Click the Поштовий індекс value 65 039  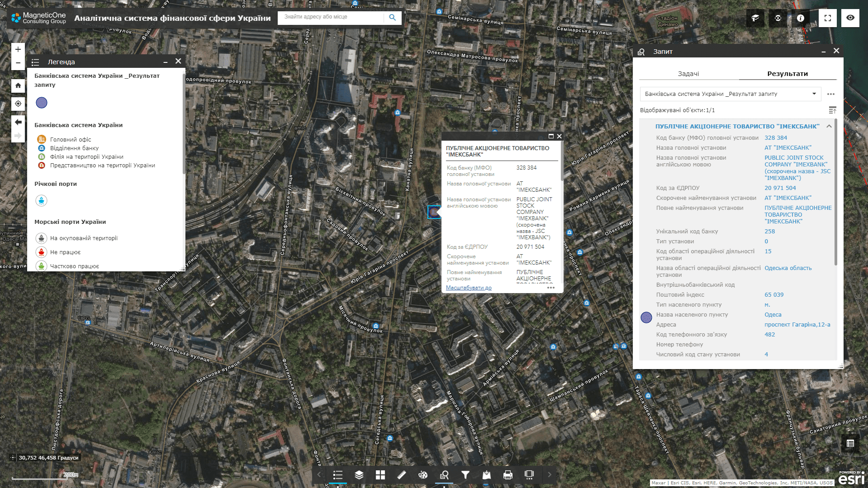coord(774,295)
